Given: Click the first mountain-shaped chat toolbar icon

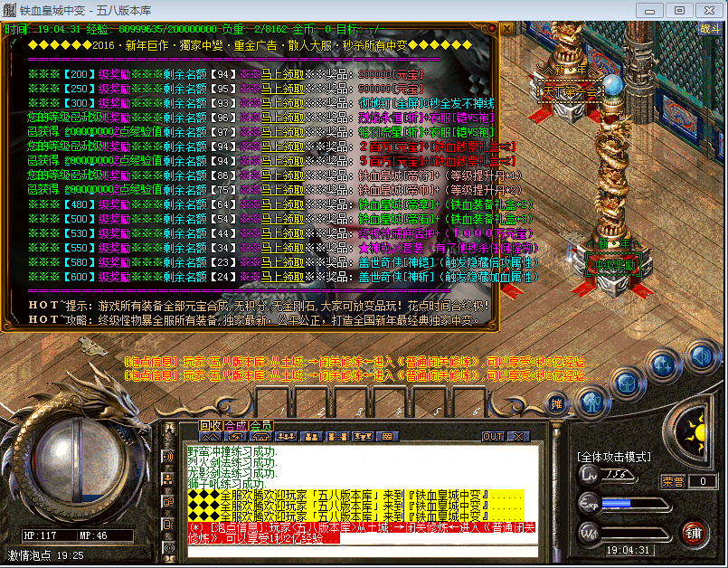Looking at the screenshot, I should 210,437.
